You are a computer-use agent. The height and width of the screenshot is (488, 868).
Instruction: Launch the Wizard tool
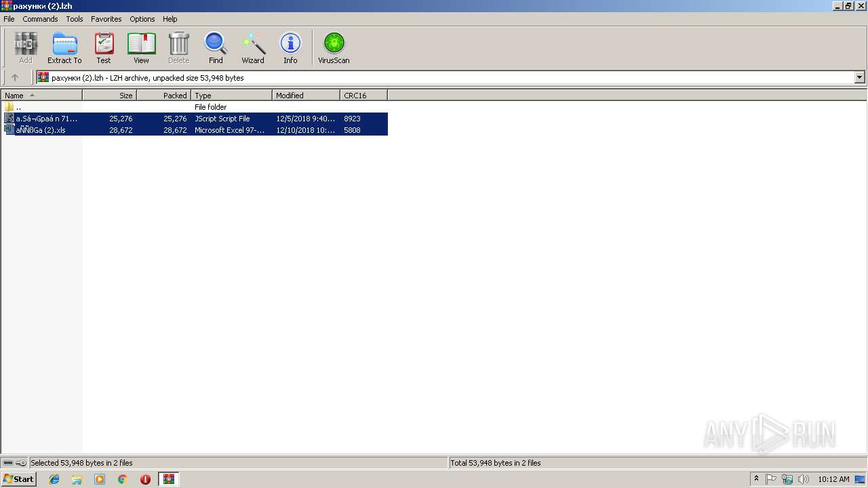click(253, 48)
